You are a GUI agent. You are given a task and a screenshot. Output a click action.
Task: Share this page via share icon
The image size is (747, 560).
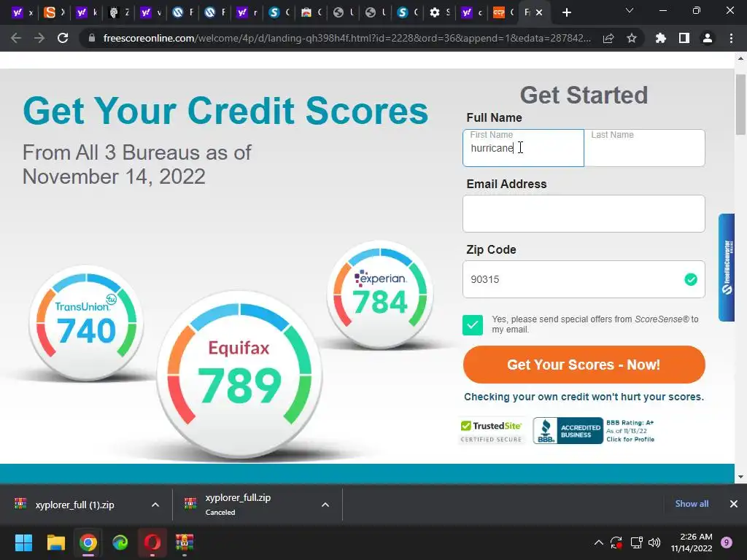pos(608,38)
